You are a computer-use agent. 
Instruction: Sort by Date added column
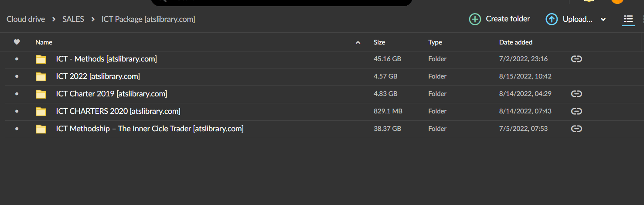515,42
